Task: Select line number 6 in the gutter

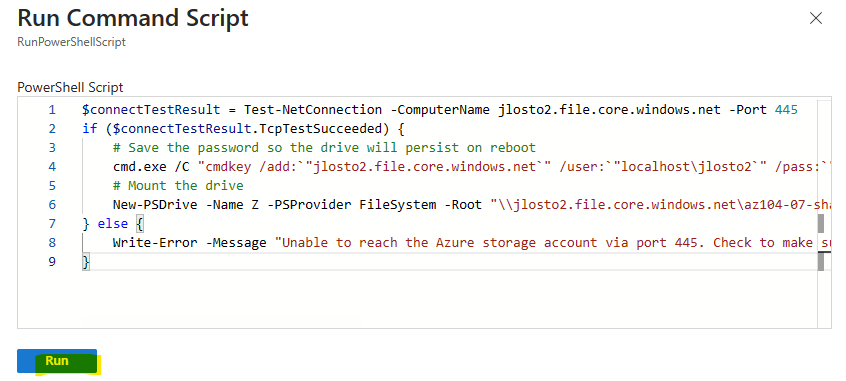Action: pyautogui.click(x=52, y=205)
